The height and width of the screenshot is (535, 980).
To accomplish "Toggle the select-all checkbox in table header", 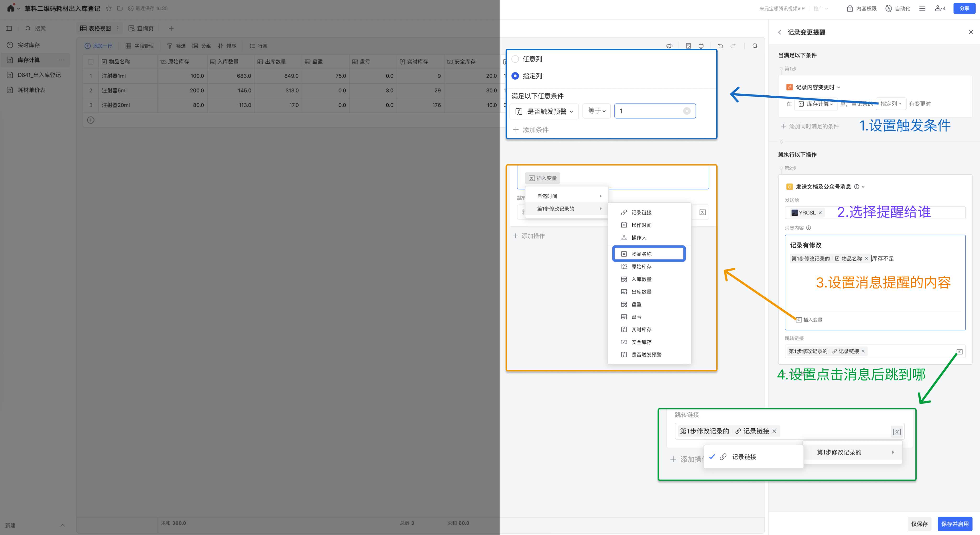I will click(x=90, y=62).
